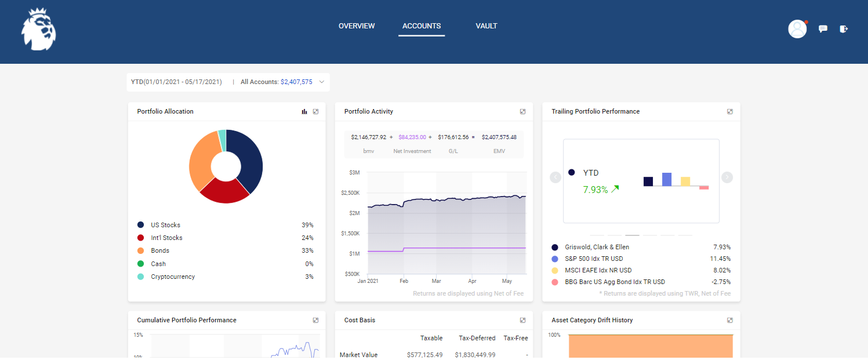Select a carousel pagination dot below performance chart
Screen dimensions: 868x360
click(x=631, y=235)
